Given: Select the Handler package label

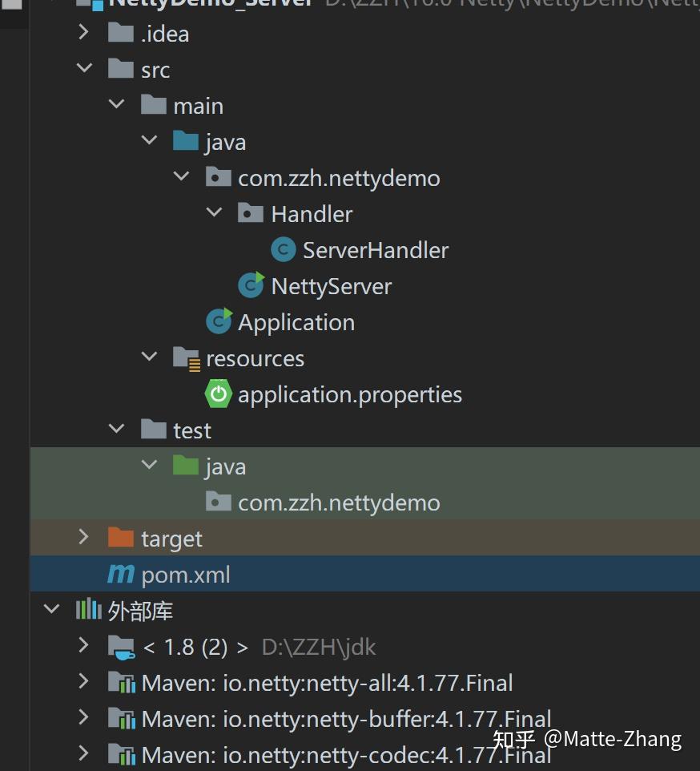Looking at the screenshot, I should pos(312,214).
